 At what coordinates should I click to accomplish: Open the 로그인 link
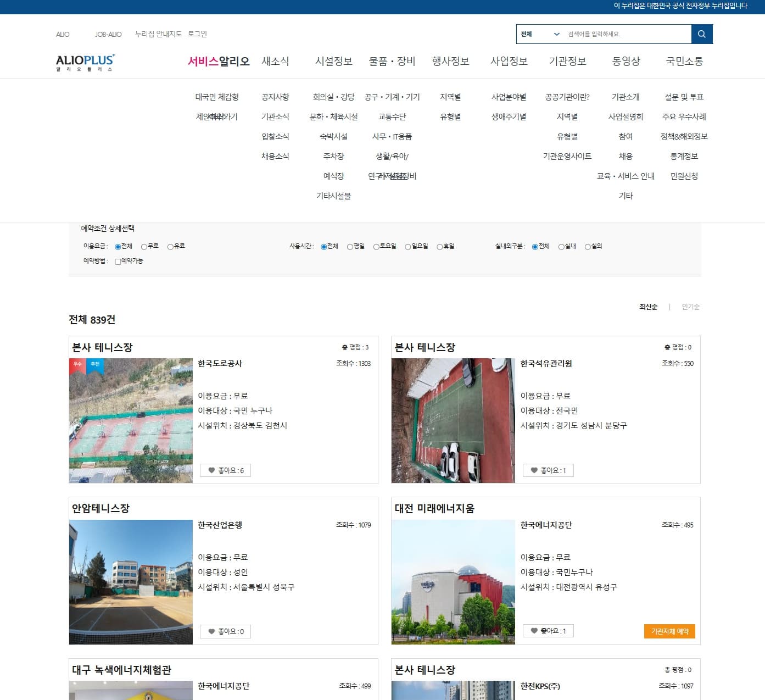[x=197, y=34]
